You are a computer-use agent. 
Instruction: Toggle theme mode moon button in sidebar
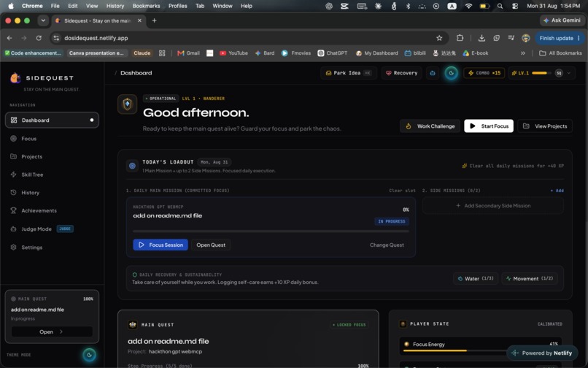click(89, 354)
